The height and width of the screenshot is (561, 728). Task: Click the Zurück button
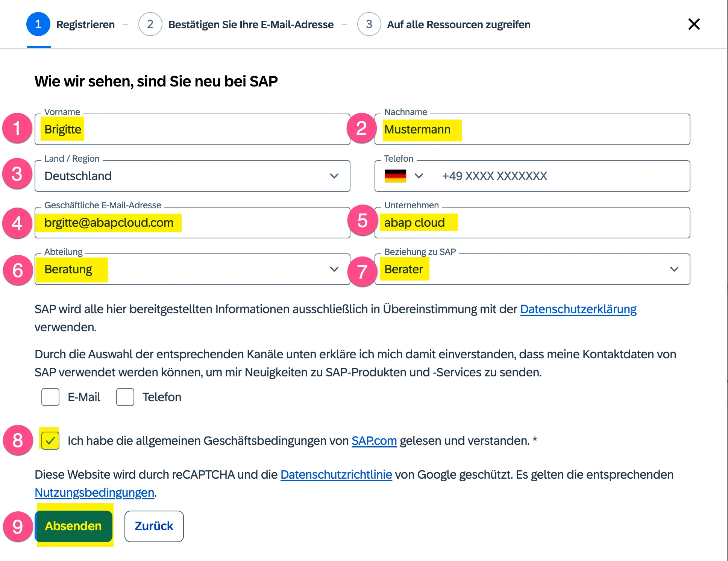[x=154, y=526]
